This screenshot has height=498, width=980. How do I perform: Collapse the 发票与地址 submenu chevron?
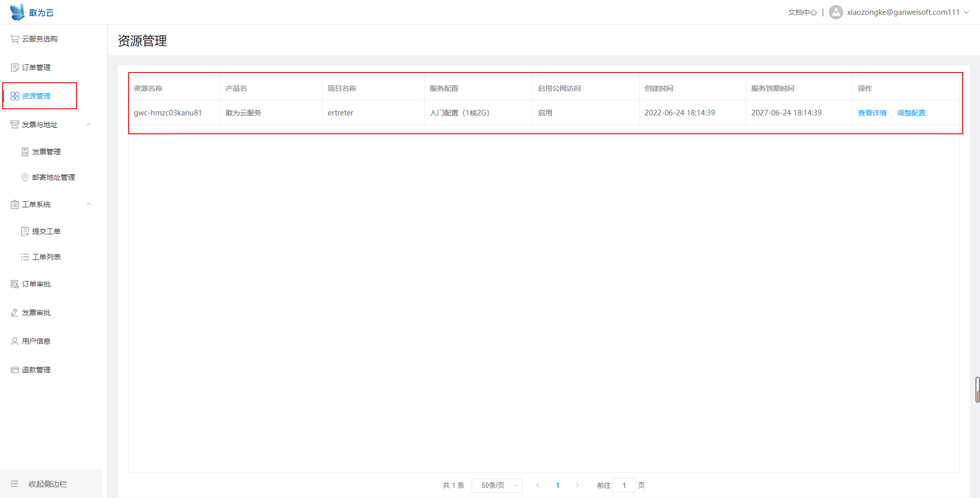point(89,125)
